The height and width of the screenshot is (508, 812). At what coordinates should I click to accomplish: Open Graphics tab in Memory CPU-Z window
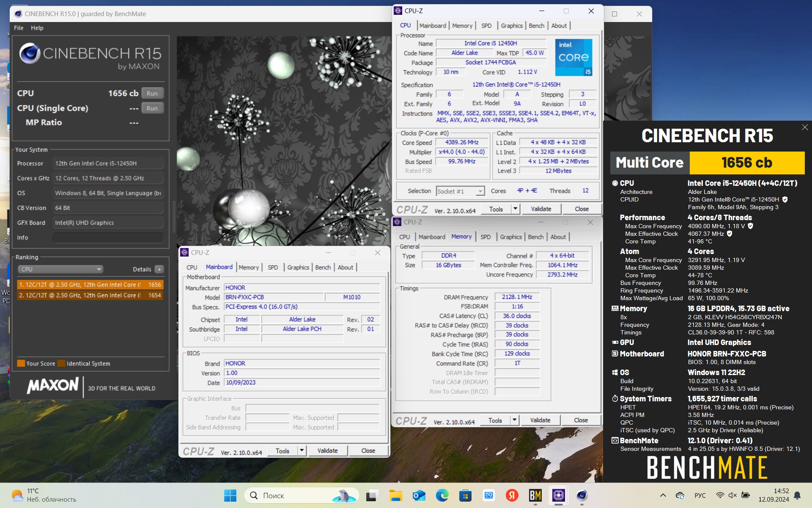coord(511,237)
